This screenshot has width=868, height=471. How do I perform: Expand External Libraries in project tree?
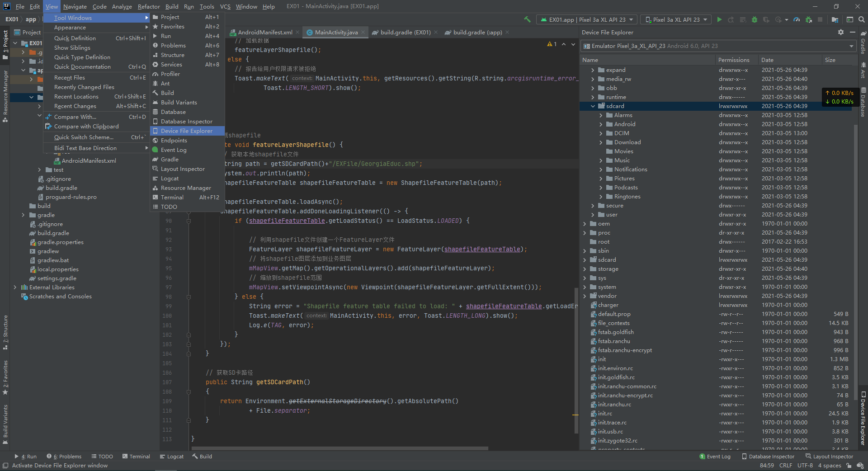(x=15, y=287)
